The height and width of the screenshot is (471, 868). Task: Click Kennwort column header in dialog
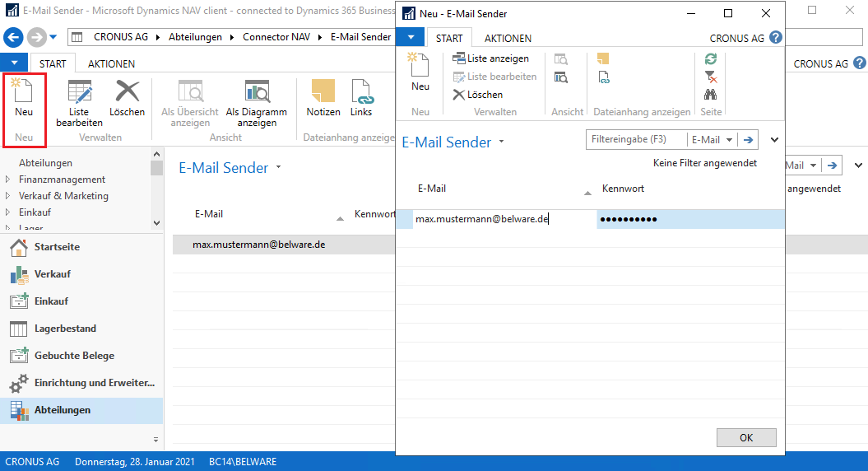624,189
